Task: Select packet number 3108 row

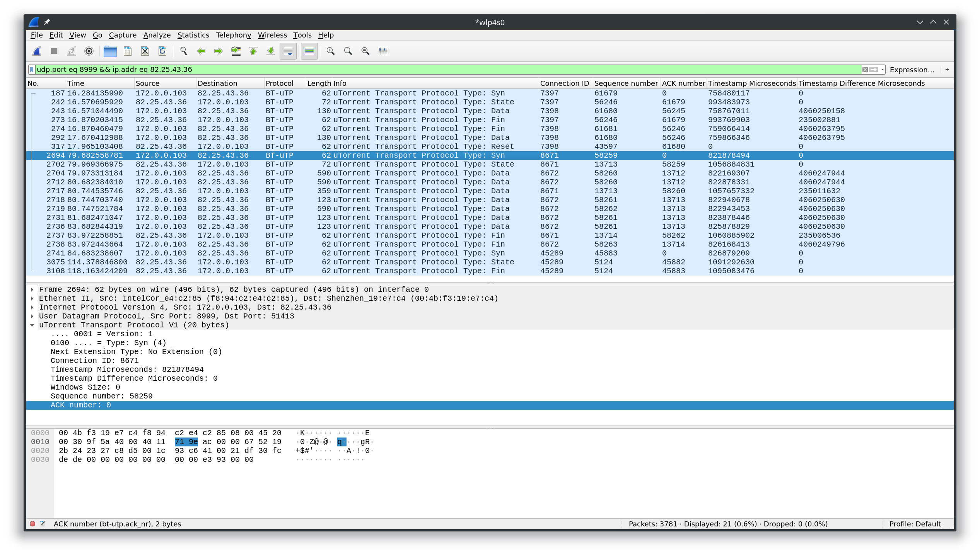Action: pos(490,271)
